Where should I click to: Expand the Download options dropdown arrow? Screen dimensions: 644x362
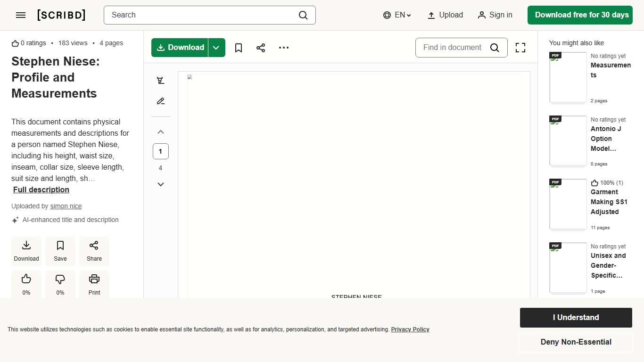[216, 48]
